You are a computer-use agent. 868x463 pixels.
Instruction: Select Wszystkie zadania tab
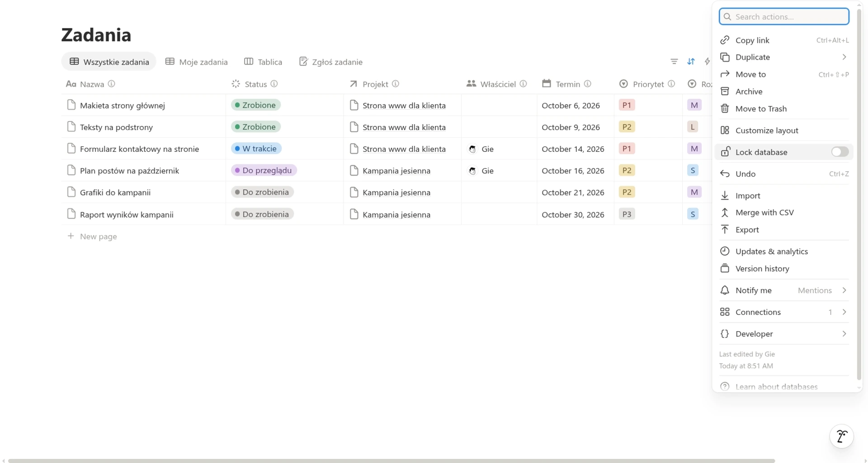[x=109, y=62]
